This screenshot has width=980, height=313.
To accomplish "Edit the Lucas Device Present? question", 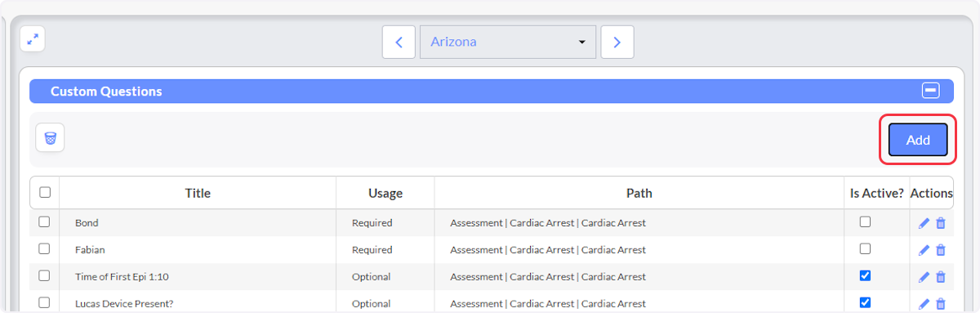I will tap(924, 304).
